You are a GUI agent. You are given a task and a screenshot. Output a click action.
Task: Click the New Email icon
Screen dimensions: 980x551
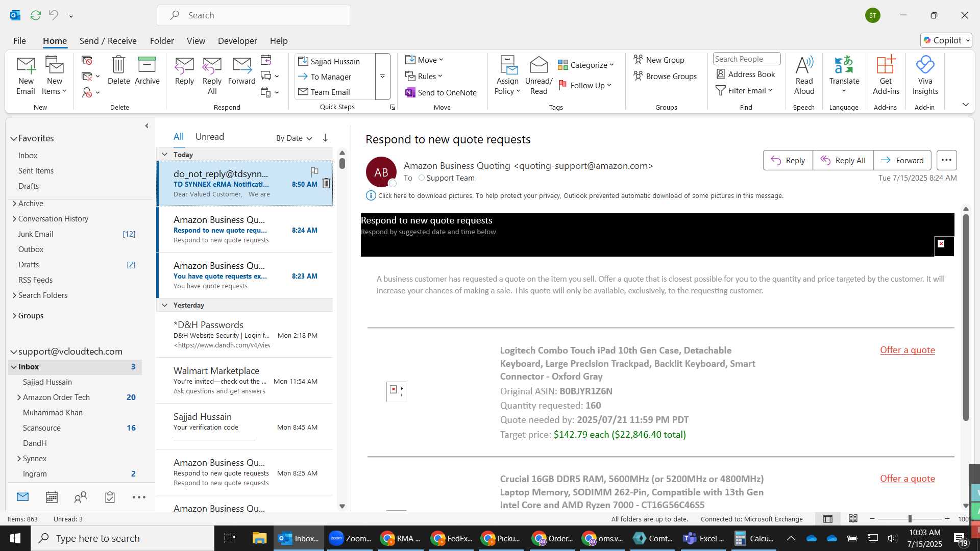(x=26, y=76)
